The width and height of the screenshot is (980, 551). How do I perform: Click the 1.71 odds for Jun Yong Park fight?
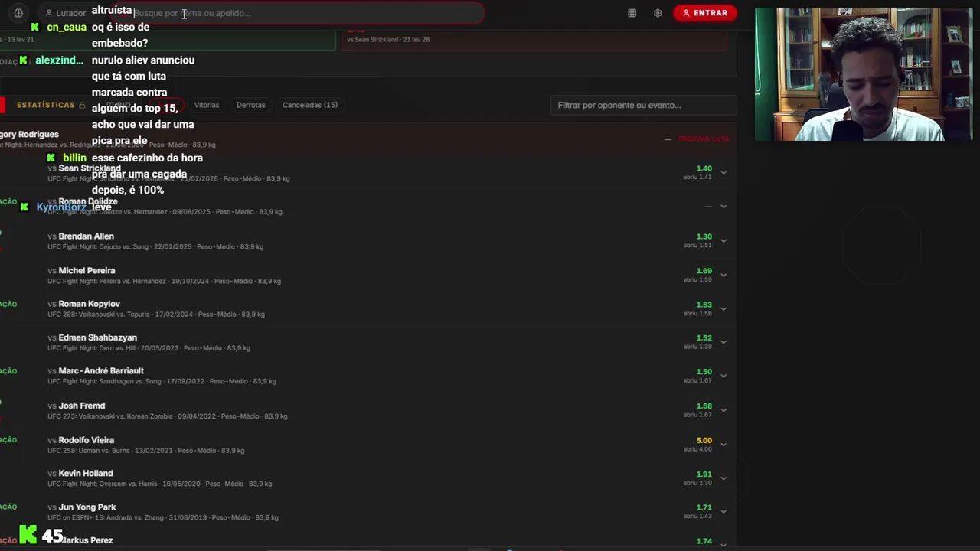[x=704, y=508]
